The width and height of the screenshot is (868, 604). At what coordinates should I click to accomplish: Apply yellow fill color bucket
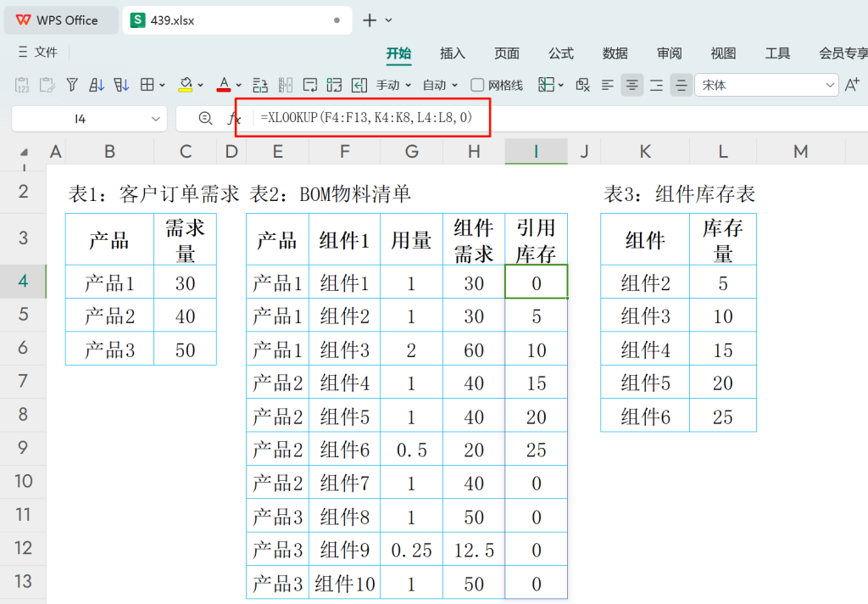point(186,85)
